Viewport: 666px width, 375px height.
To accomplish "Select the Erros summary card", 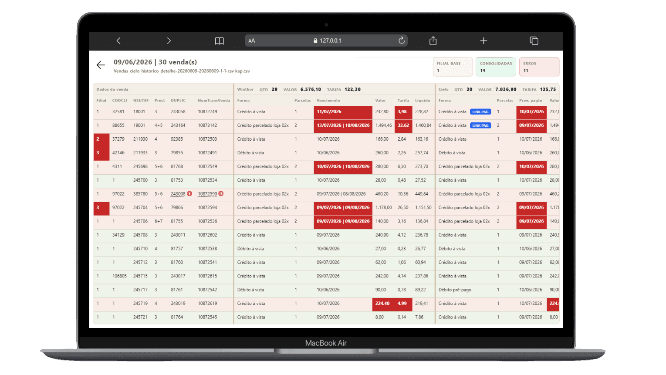I will tap(539, 67).
